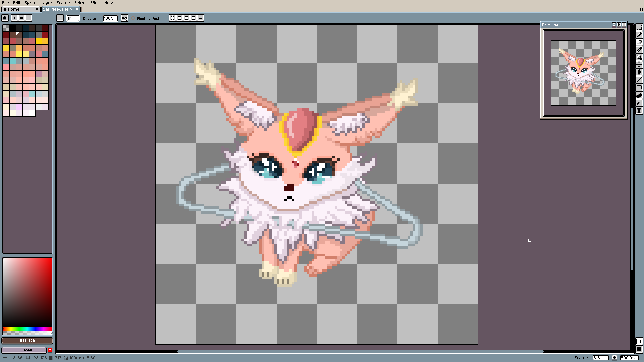
Task: Toggle the palette edit lock icon
Action: 5,18
